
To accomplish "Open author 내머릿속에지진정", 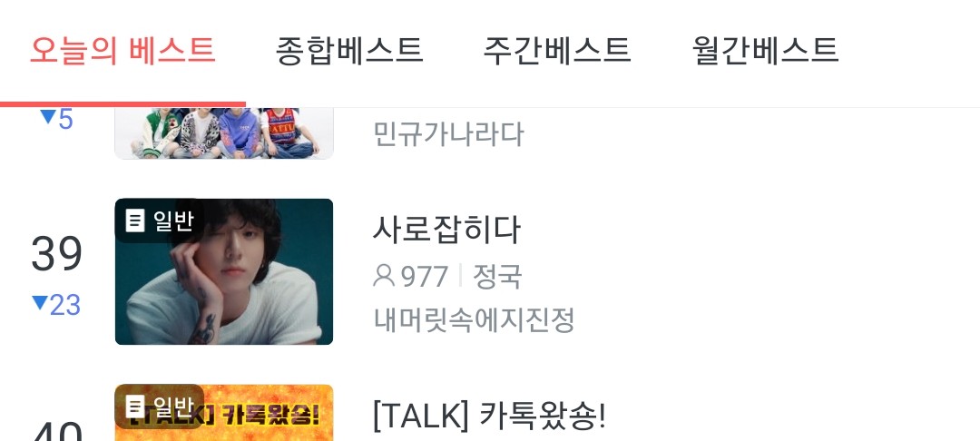I will (474, 319).
